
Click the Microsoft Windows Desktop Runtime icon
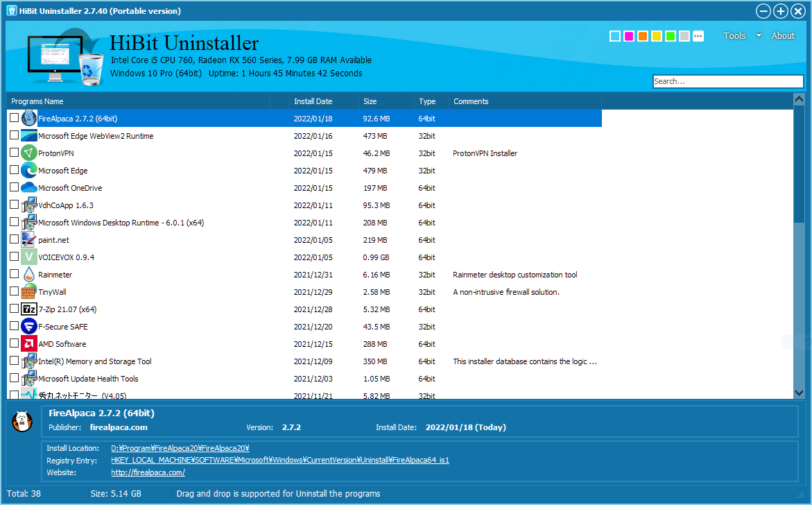29,222
